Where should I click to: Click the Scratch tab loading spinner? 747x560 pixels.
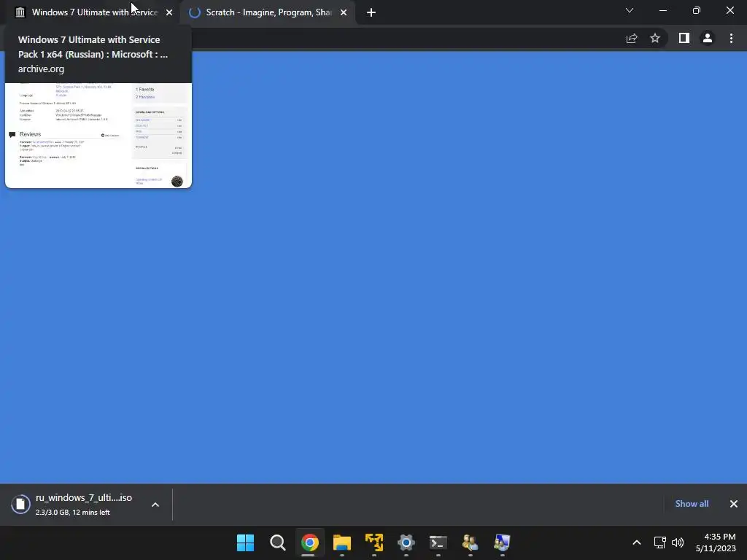194,12
